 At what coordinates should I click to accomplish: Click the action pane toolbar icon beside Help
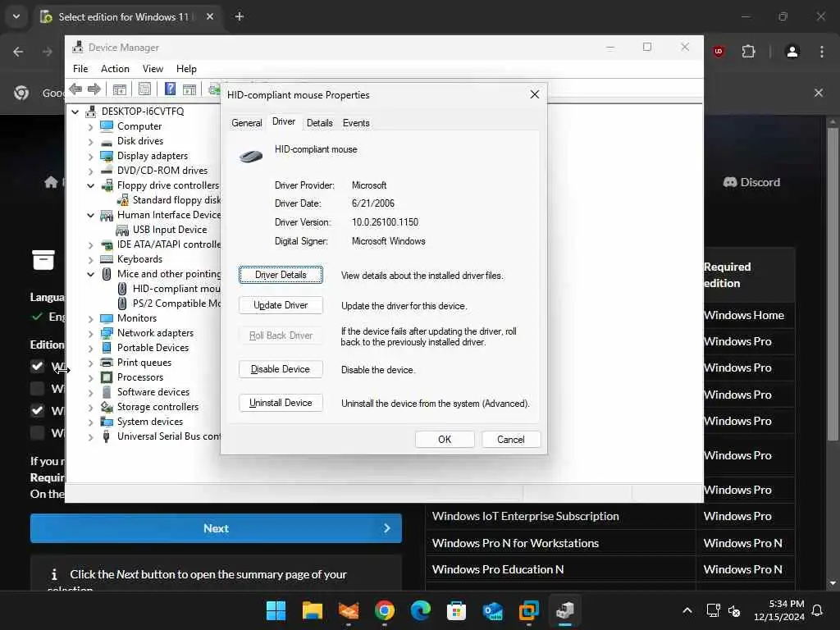(x=189, y=89)
